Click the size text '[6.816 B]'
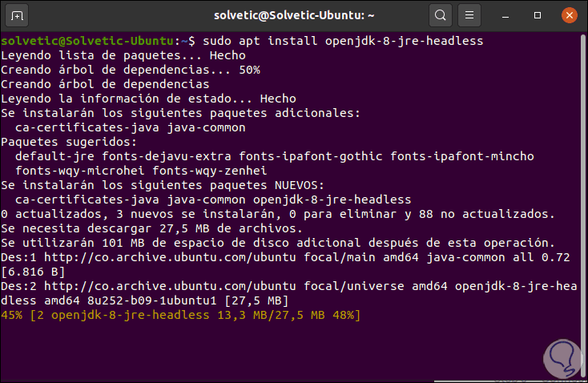 (x=33, y=272)
